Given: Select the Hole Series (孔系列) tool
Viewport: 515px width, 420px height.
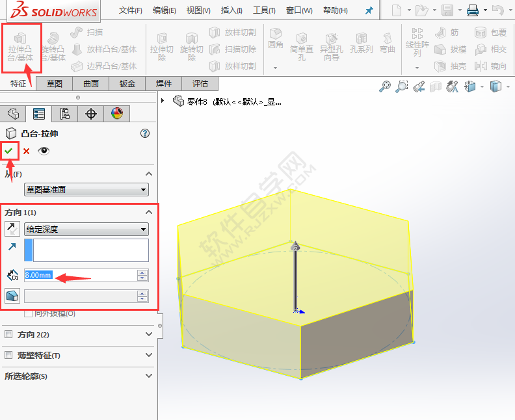Looking at the screenshot, I should (362, 44).
